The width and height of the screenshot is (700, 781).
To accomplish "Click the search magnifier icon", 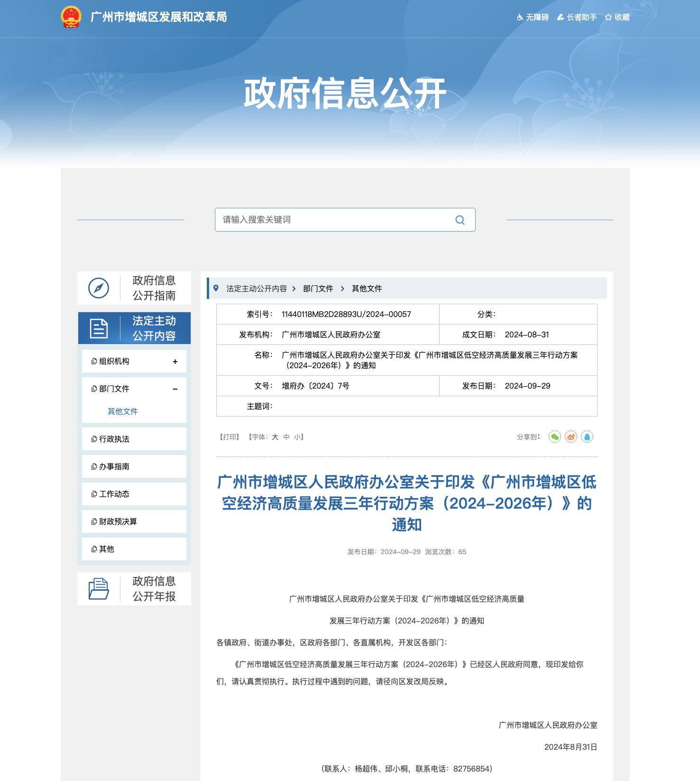I will [x=460, y=220].
